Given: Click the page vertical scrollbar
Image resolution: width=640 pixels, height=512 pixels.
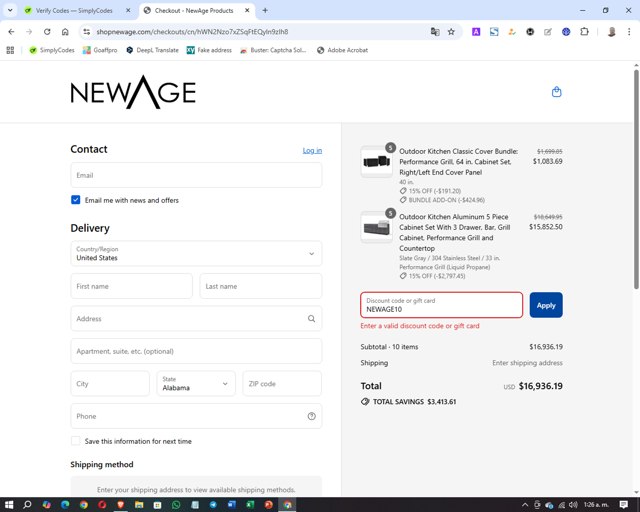Looking at the screenshot, I should (x=636, y=180).
